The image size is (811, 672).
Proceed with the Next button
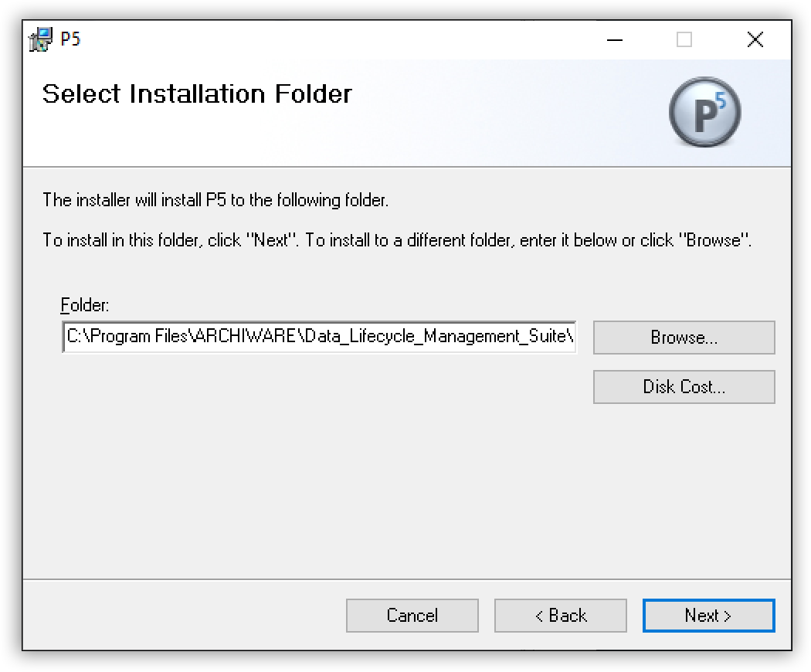(708, 616)
